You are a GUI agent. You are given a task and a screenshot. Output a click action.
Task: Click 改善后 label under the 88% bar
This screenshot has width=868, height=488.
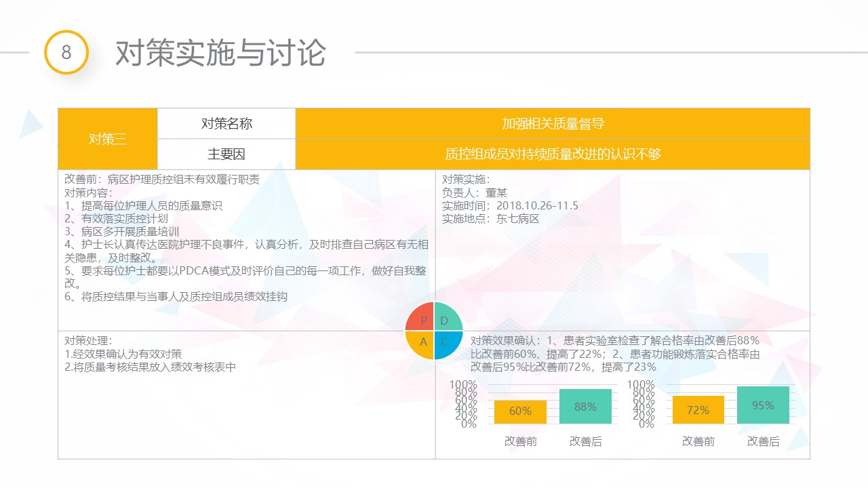(x=586, y=441)
